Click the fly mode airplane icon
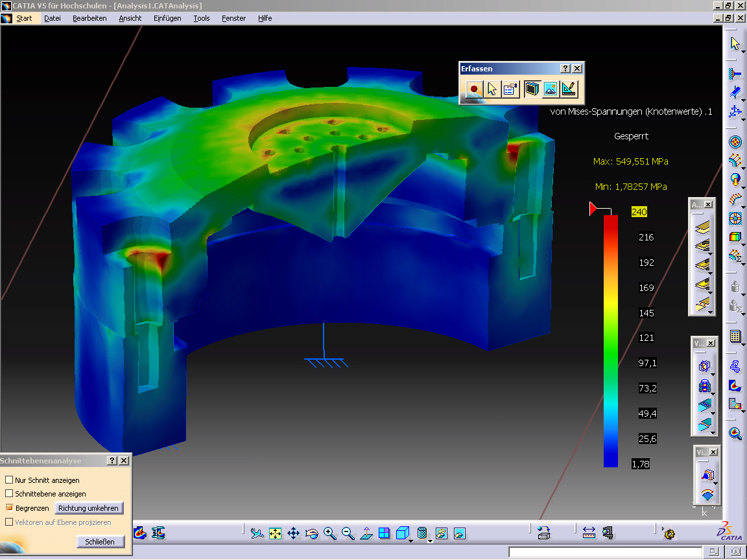The image size is (747, 560). [x=257, y=533]
